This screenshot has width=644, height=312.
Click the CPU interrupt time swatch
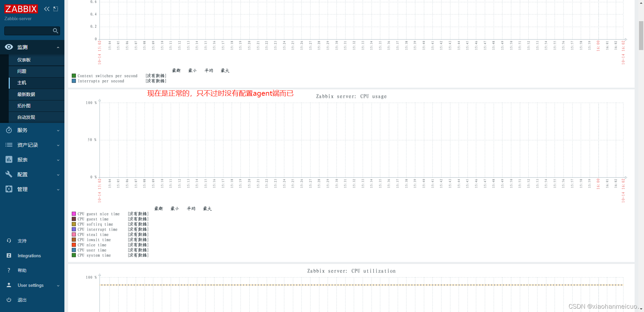[x=74, y=229]
